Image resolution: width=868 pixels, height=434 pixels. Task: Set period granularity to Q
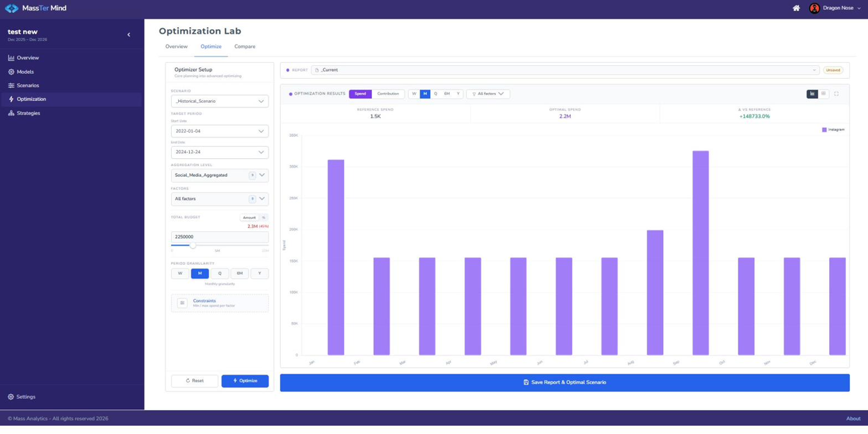(x=220, y=273)
